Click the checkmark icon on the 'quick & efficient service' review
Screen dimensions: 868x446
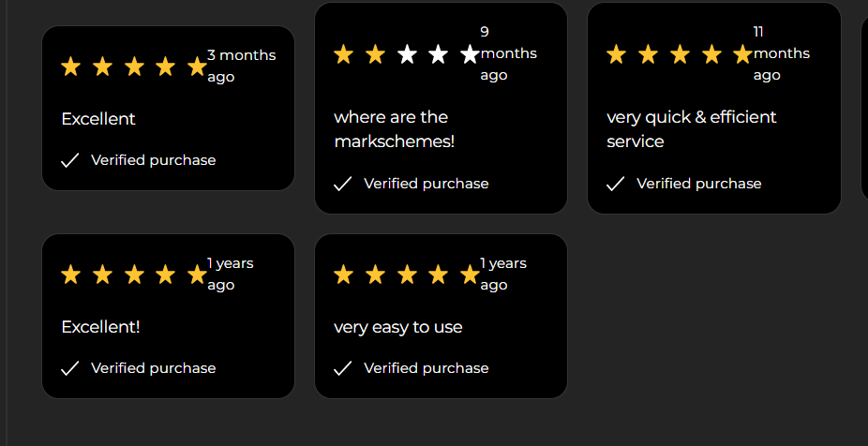(615, 184)
